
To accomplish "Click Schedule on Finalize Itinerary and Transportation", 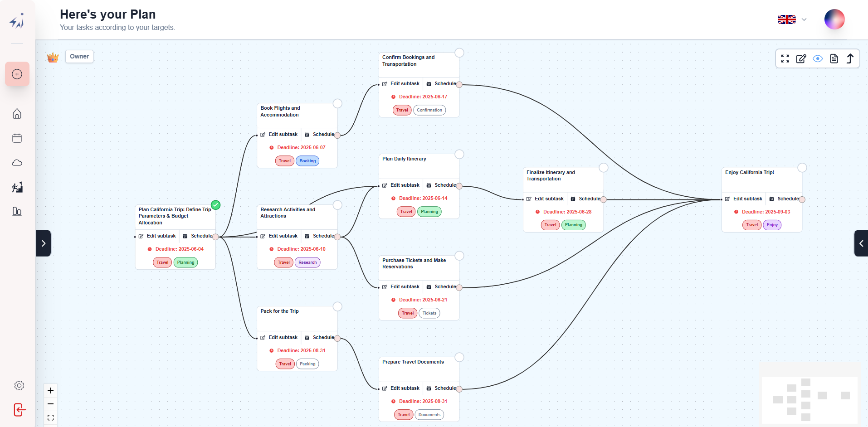I will tap(585, 199).
